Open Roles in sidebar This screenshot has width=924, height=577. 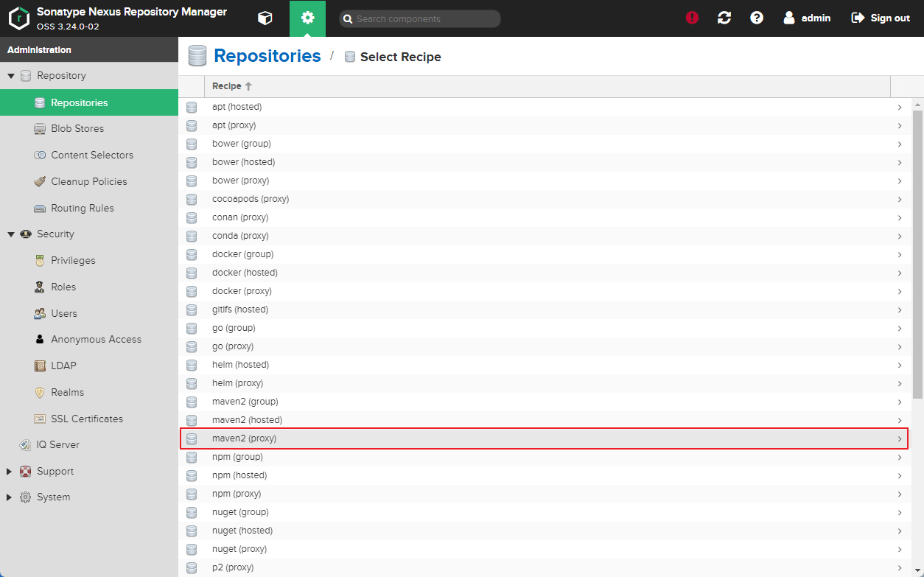[x=89, y=287]
